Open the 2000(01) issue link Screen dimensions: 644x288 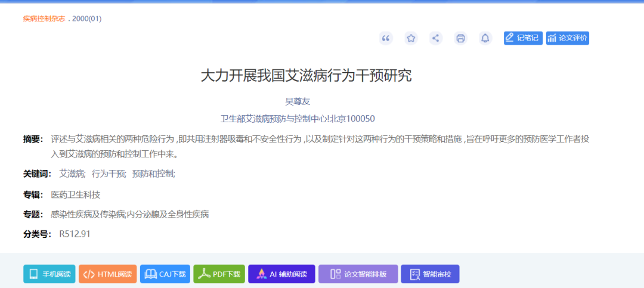pos(86,18)
